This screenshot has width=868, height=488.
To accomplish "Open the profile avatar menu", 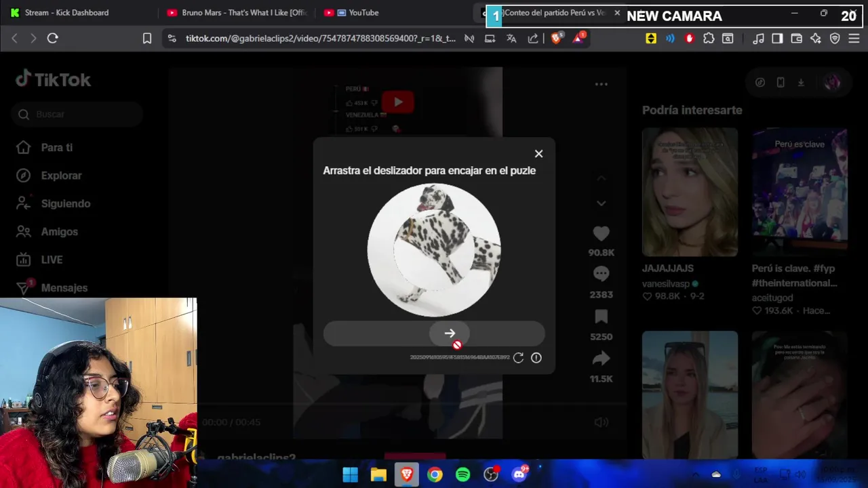I will click(832, 83).
